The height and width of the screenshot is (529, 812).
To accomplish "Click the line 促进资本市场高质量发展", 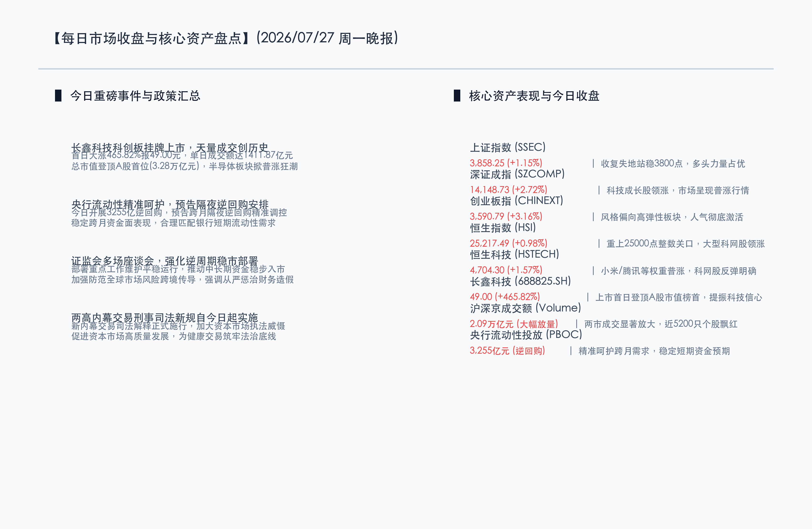I will tap(120, 336).
